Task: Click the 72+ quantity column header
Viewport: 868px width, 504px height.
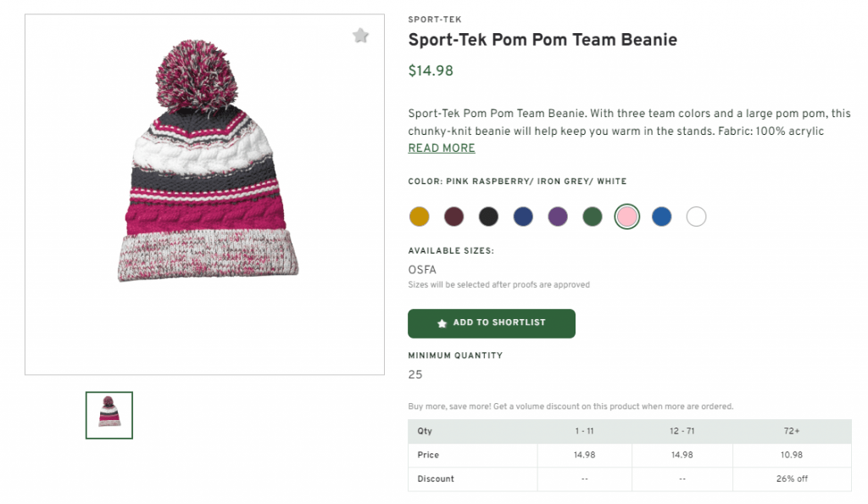Action: pyautogui.click(x=792, y=431)
